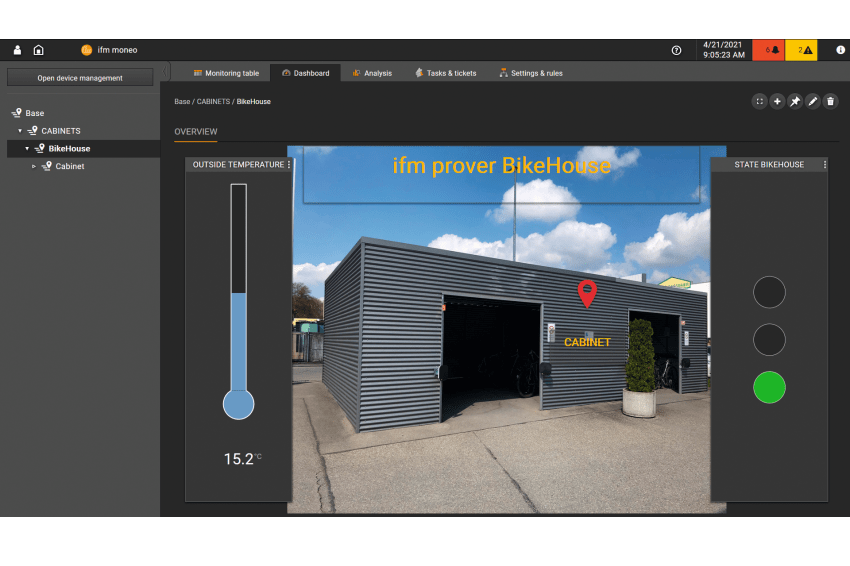850x566 pixels.
Task: Open the user profile icon
Action: point(17,50)
